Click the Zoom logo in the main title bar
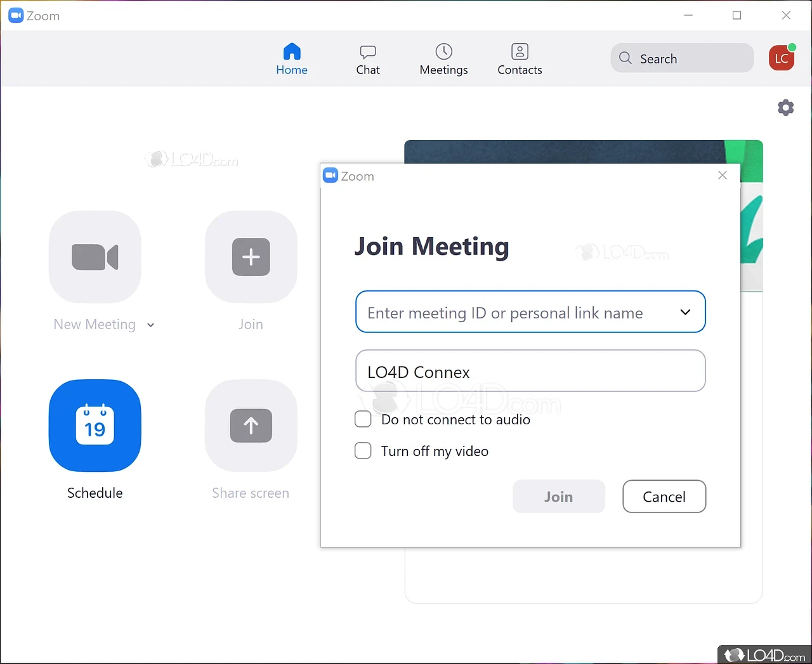 16,16
